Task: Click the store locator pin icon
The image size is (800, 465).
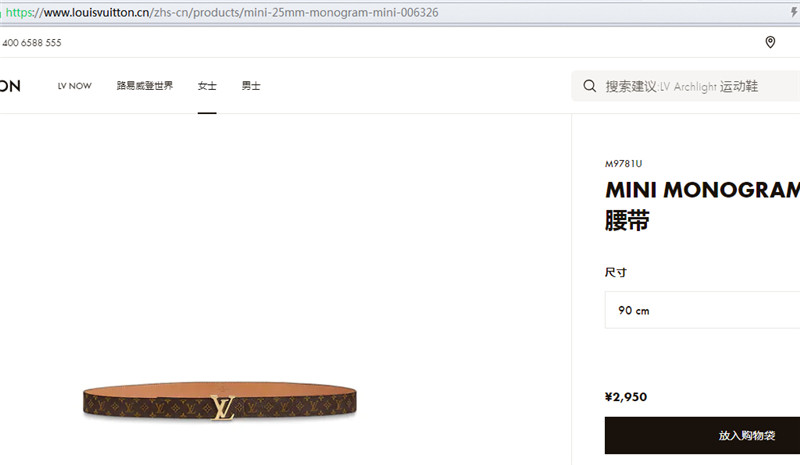Action: coord(770,42)
